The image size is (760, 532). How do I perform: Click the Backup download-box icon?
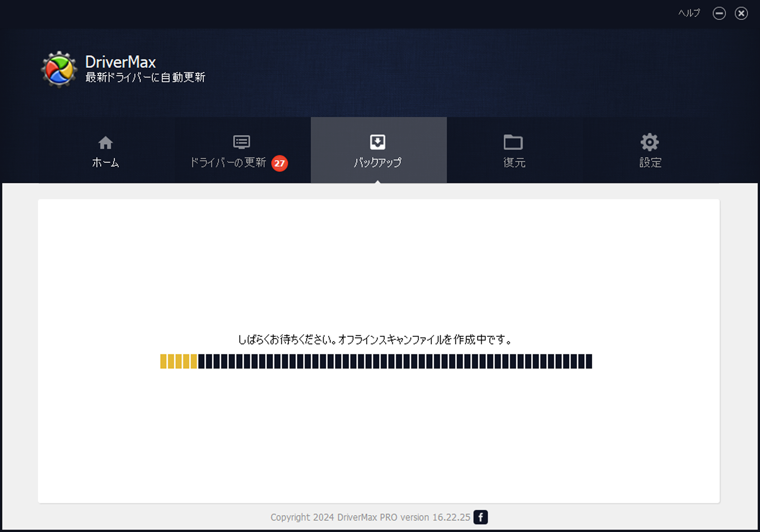(378, 142)
